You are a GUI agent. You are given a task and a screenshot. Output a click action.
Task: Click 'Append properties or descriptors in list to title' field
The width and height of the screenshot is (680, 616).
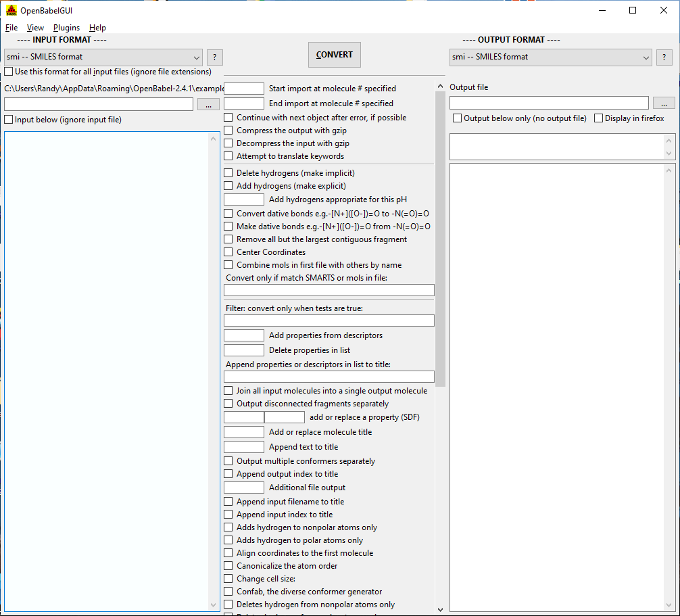[329, 377]
